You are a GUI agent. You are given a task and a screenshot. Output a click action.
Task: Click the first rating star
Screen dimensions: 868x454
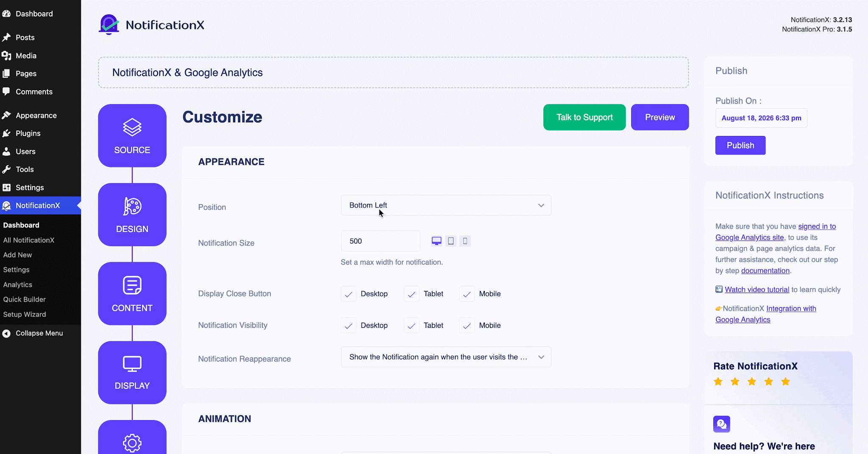click(718, 382)
